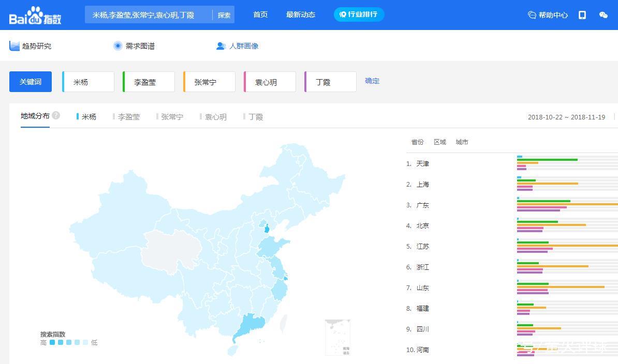Click the Baidu Index logo
Image resolution: width=618 pixels, height=364 pixels.
[35, 16]
